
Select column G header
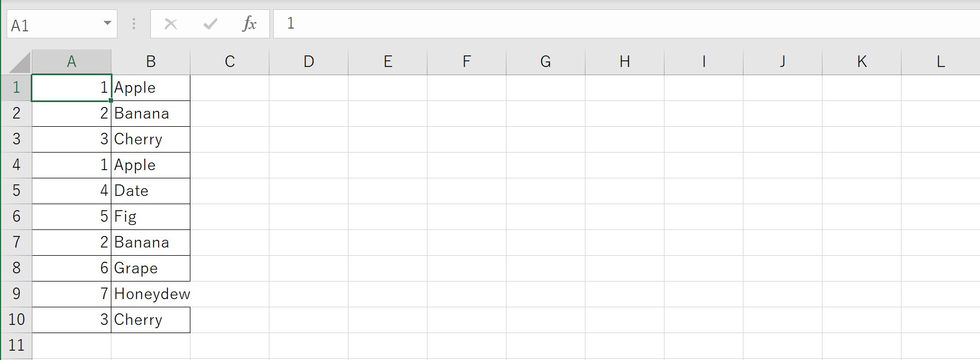pyautogui.click(x=545, y=61)
